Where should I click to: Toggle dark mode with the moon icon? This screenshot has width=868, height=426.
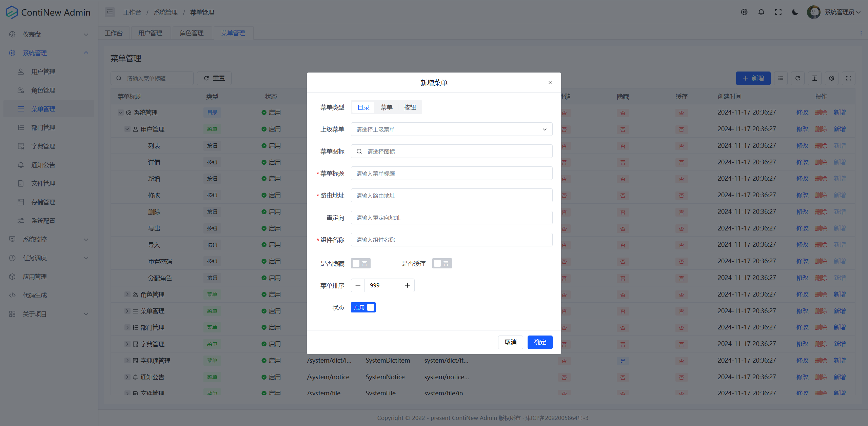[795, 12]
